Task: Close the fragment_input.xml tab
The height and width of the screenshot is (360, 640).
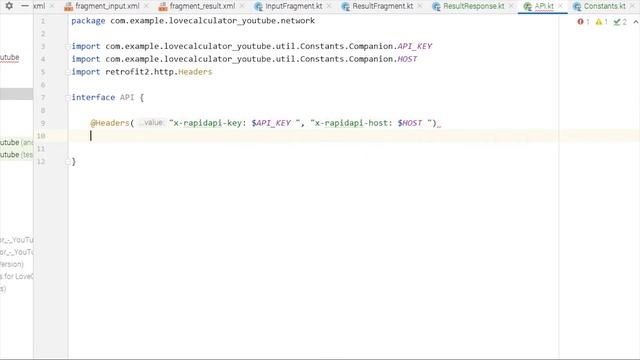Action: (146, 6)
